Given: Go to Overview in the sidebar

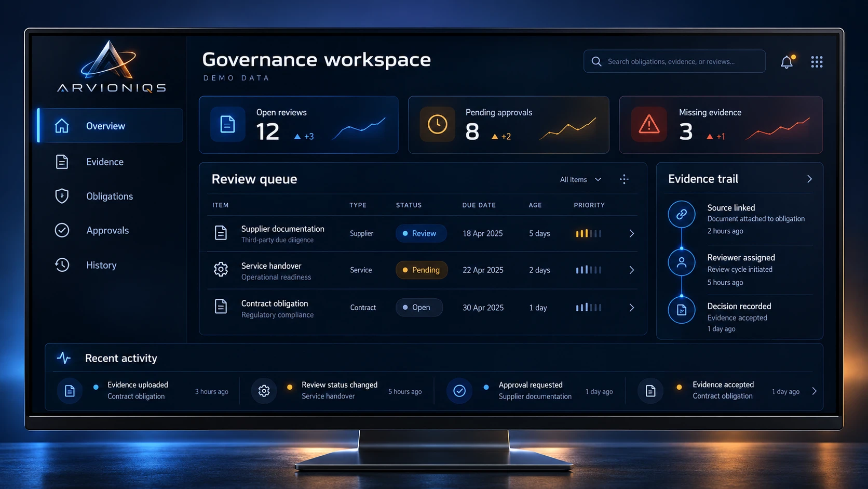Looking at the screenshot, I should click(x=111, y=126).
